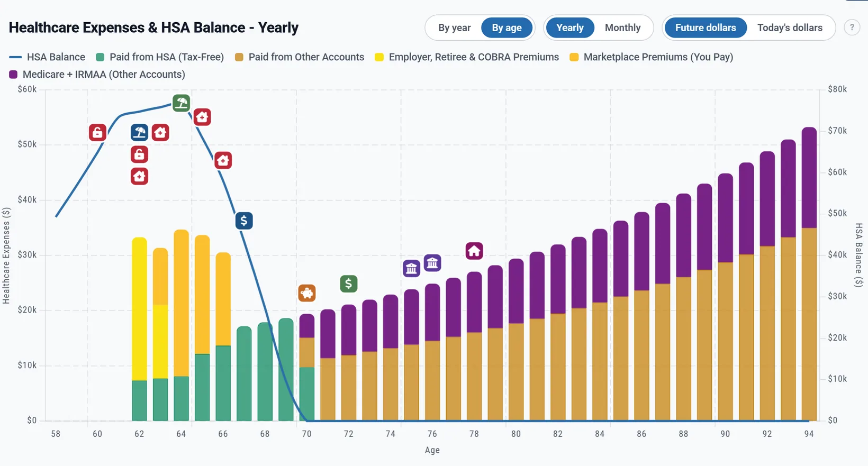The image size is (868, 466).
Task: Hide Marketplace Premiums (You Pay) series
Action: (652, 57)
